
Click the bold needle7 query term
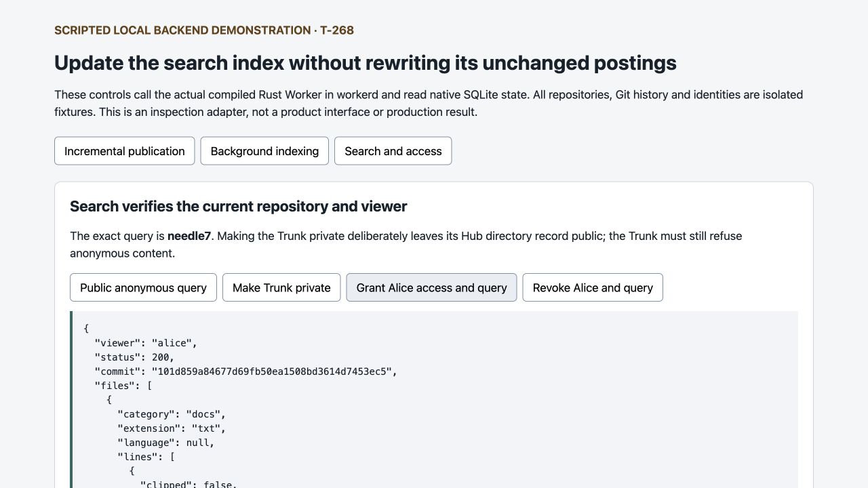pyautogui.click(x=189, y=236)
